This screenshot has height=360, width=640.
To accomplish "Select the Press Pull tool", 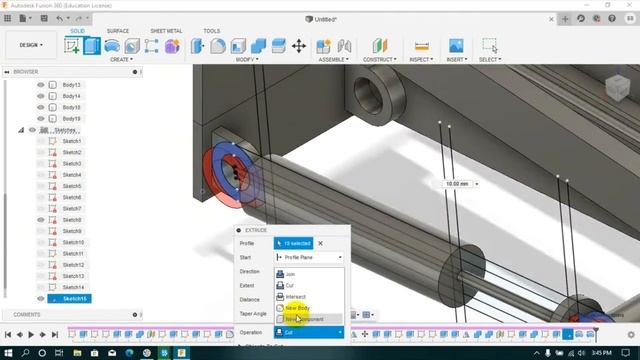I will coord(198,46).
